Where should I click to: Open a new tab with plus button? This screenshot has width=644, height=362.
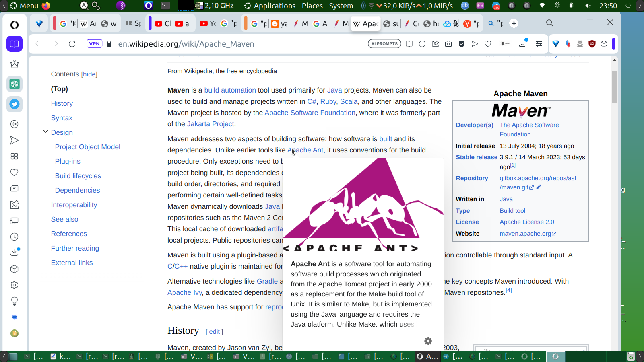click(514, 23)
